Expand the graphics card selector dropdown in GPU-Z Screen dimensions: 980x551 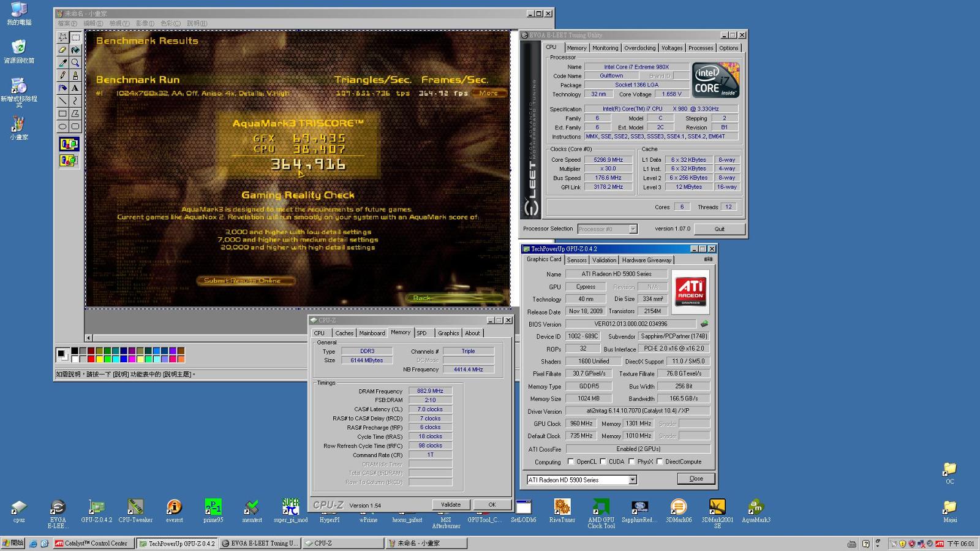633,480
